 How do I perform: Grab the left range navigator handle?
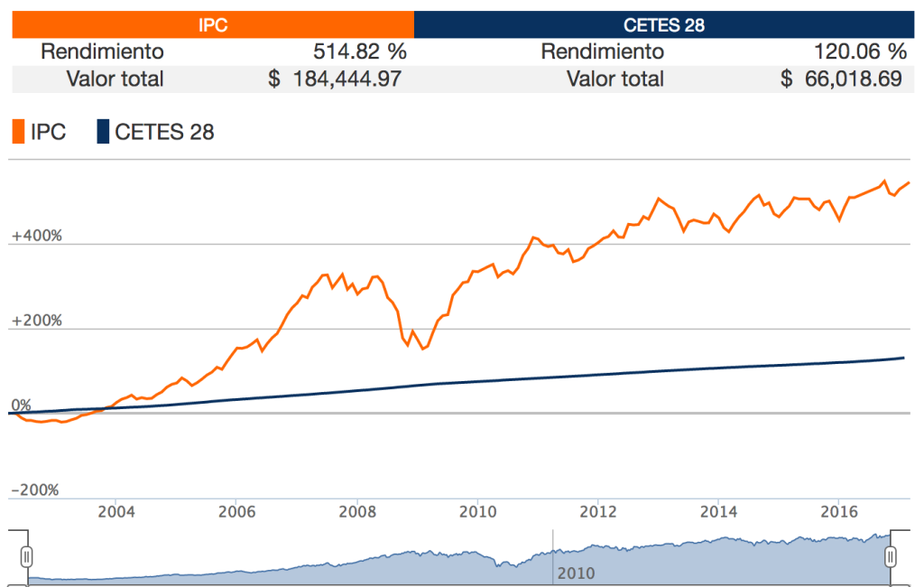pos(26,556)
